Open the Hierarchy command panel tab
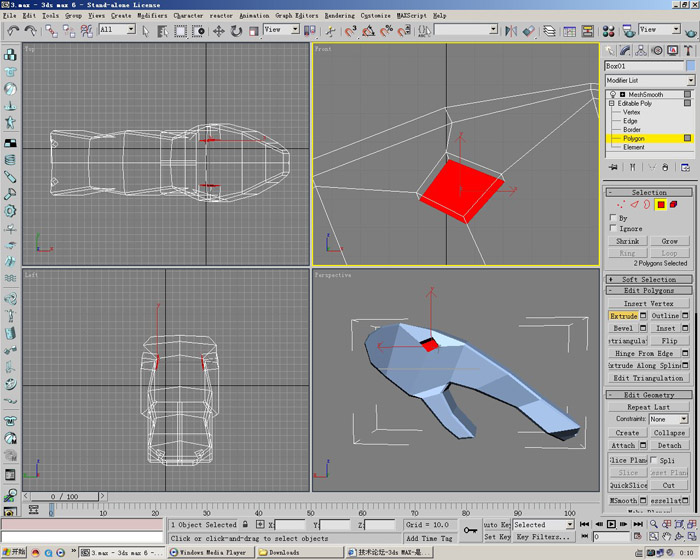700x560 pixels. point(639,50)
